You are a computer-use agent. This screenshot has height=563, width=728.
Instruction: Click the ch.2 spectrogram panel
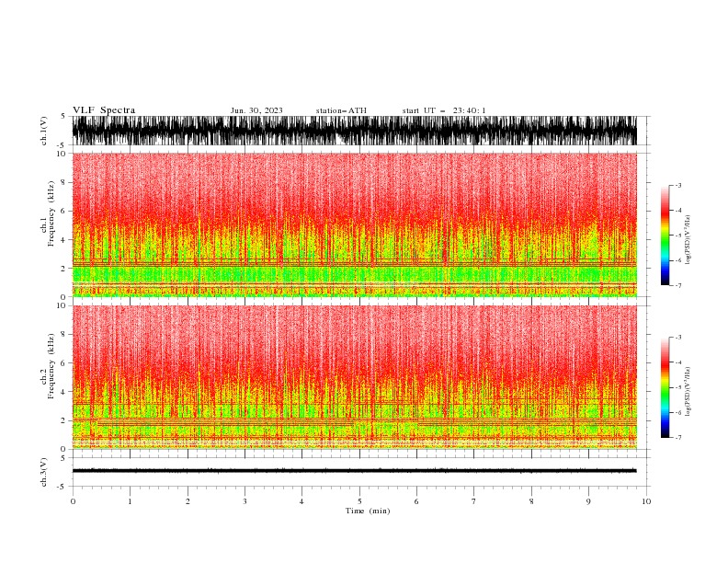(355, 377)
